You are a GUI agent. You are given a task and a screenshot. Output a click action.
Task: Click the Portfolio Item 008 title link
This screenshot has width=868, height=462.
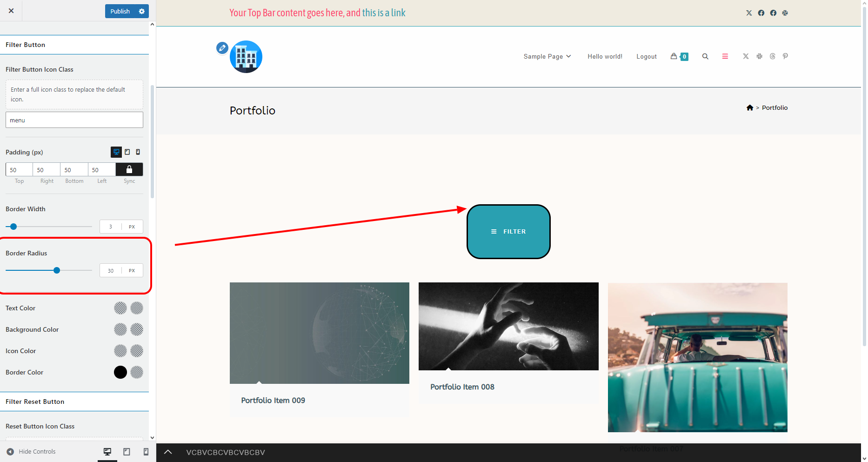tap(462, 387)
